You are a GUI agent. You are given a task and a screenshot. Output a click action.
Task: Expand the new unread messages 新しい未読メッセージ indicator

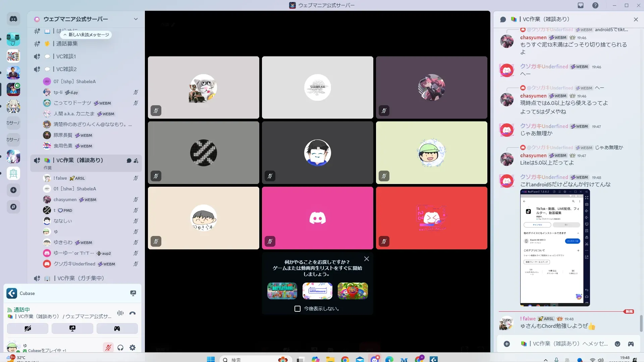tap(86, 35)
